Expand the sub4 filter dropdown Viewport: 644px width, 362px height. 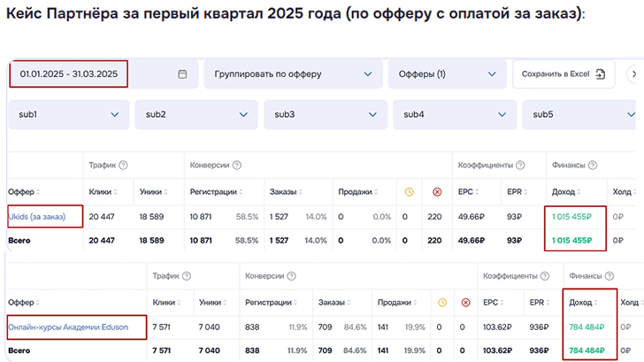point(455,115)
